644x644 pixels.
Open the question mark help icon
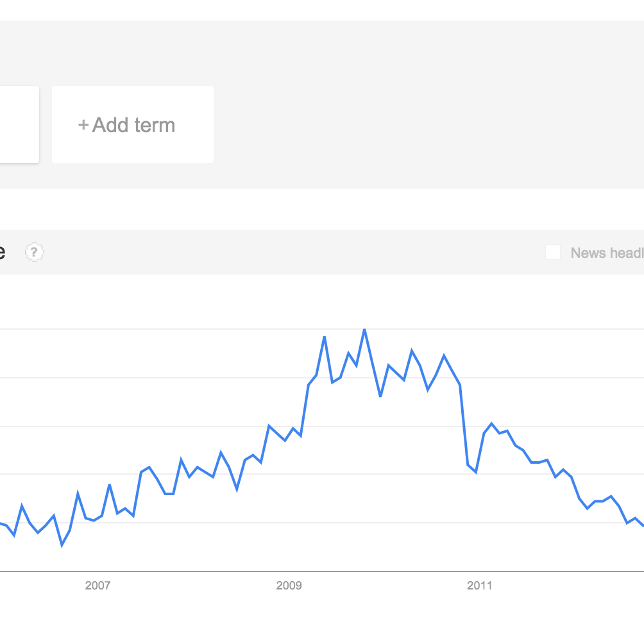pyautogui.click(x=35, y=252)
